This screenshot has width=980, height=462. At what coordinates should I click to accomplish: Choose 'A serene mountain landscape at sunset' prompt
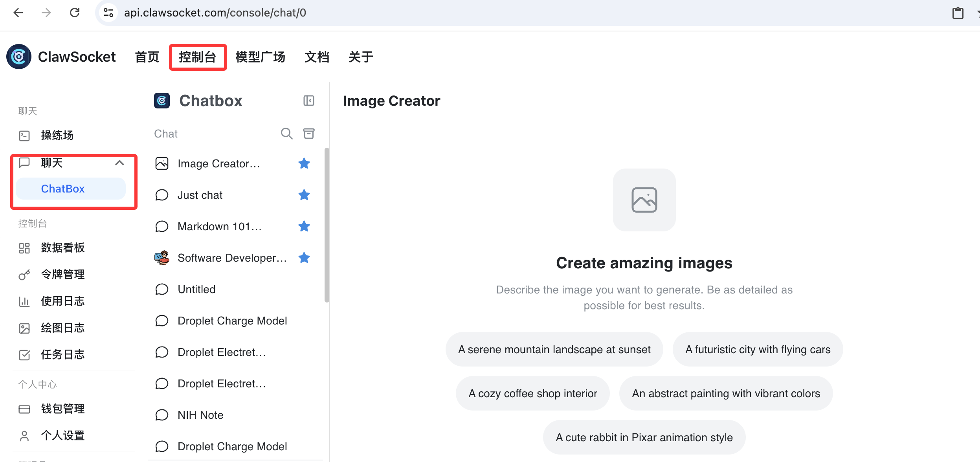(x=554, y=349)
